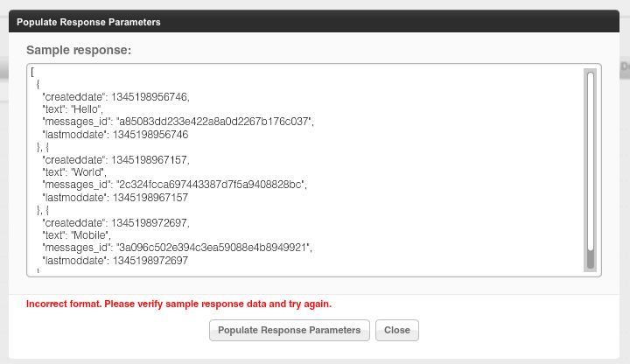This screenshot has width=630, height=364.
Task: Place cursor on the "text": "Mobile" line
Action: point(75,235)
